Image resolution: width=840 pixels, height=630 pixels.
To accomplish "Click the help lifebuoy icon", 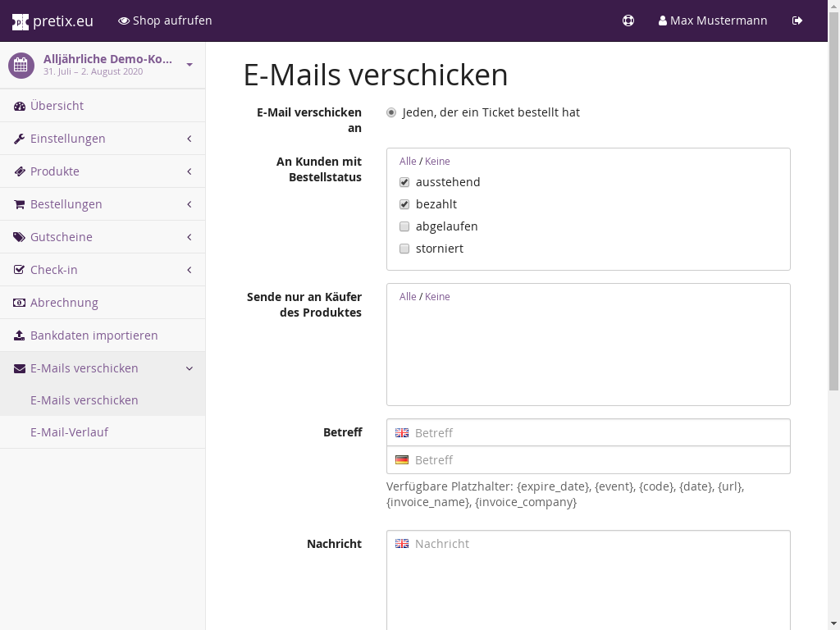I will pyautogui.click(x=628, y=21).
